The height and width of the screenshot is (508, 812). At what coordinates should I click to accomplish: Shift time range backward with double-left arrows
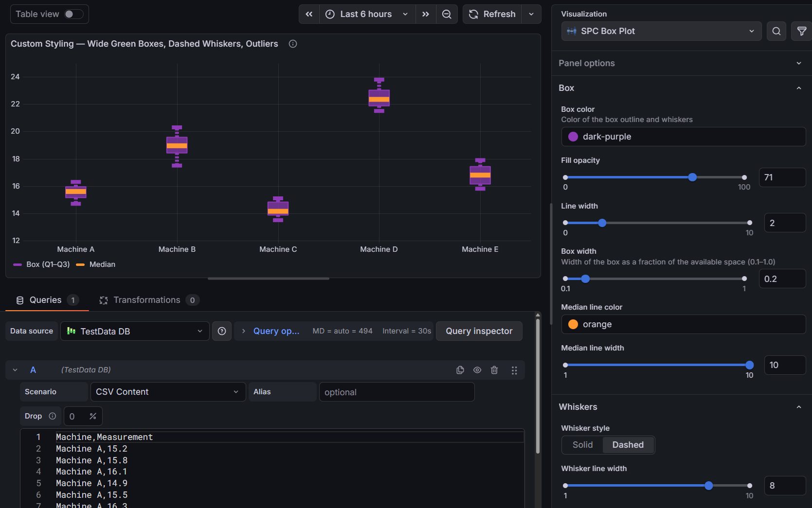(x=309, y=14)
